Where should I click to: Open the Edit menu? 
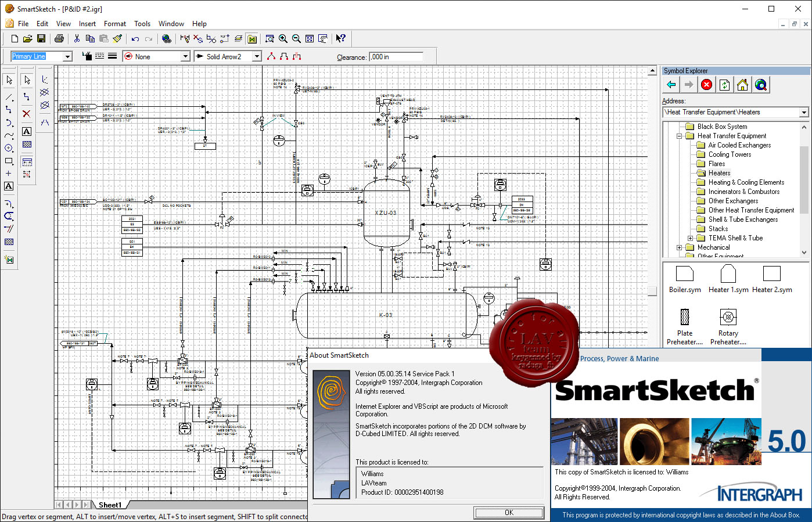(x=42, y=24)
